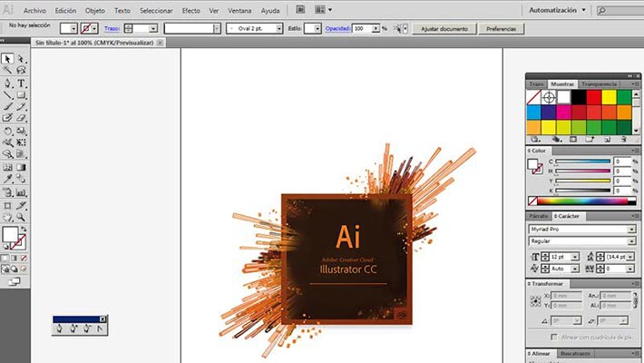Click the Ajustar documento button

click(444, 29)
